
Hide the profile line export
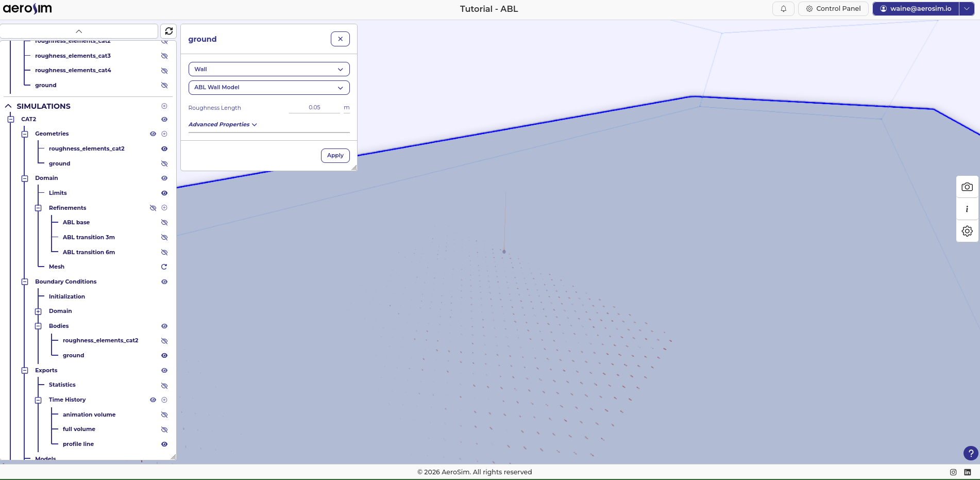point(164,444)
